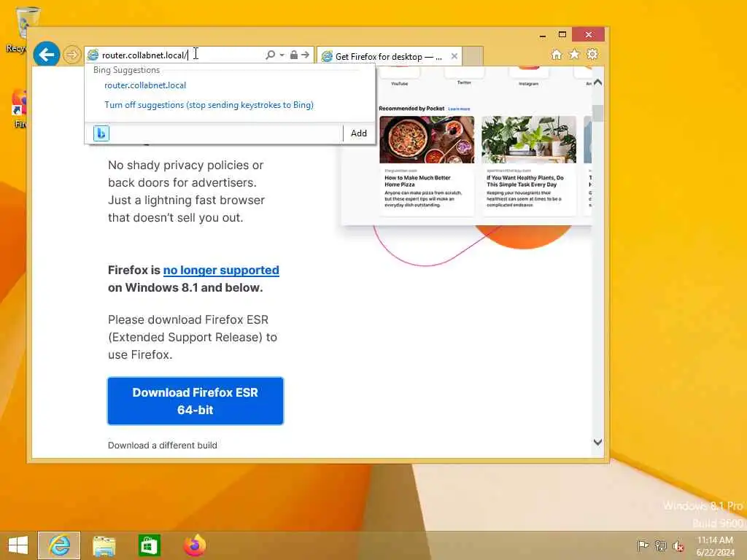Screen dimensions: 747x560
Task: Maximize the Internet Explorer window
Action: point(562,34)
